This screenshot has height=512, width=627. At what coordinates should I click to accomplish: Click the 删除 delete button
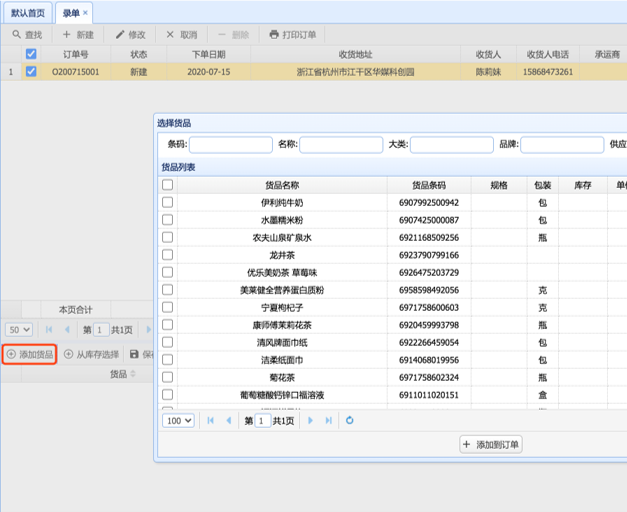point(234,35)
